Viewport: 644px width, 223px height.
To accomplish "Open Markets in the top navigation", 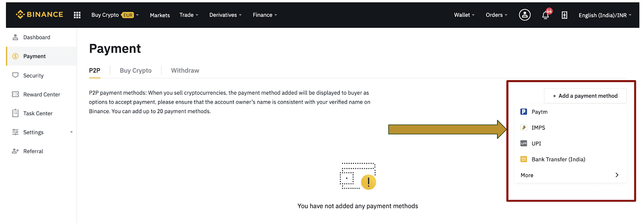I will click(x=160, y=15).
